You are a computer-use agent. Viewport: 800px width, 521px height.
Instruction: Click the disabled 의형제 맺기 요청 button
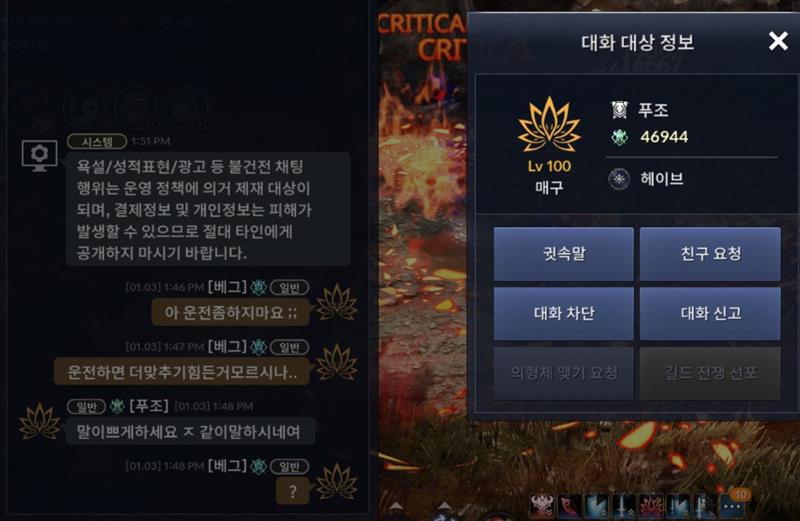click(x=564, y=373)
